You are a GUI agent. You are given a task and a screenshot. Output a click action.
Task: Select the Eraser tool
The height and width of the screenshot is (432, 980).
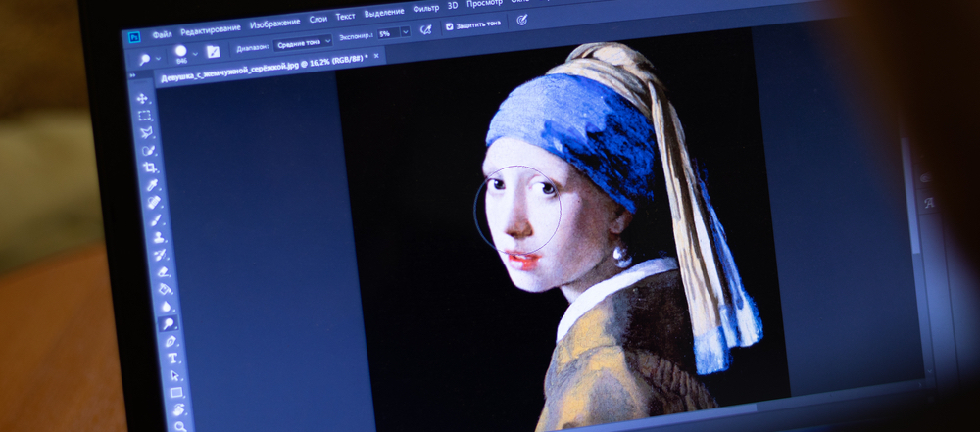click(x=163, y=272)
